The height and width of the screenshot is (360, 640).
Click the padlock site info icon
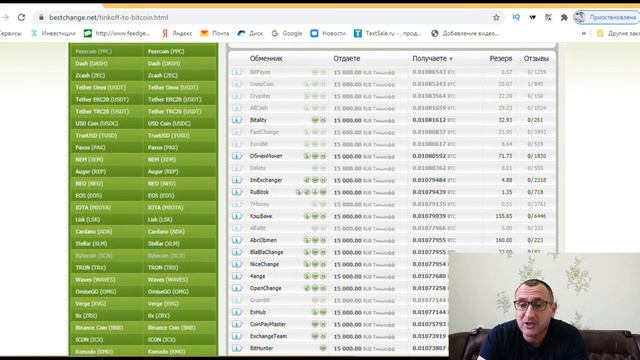[x=41, y=18]
